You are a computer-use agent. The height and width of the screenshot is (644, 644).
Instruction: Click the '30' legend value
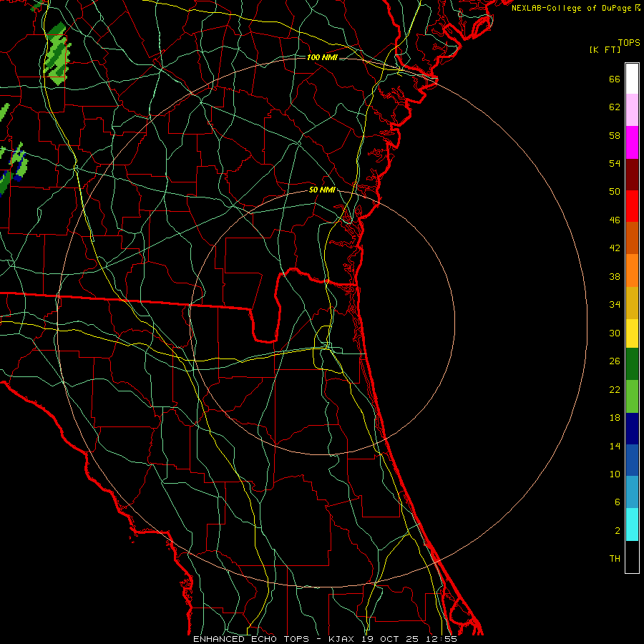pos(615,333)
